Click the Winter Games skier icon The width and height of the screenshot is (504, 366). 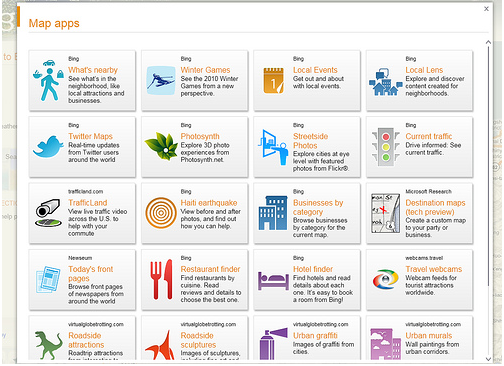click(x=161, y=80)
